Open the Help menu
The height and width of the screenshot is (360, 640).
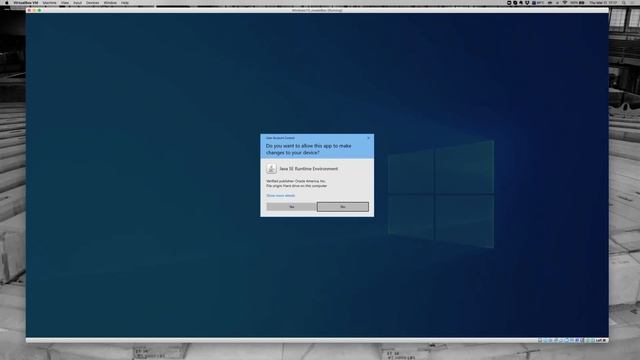pyautogui.click(x=125, y=2)
